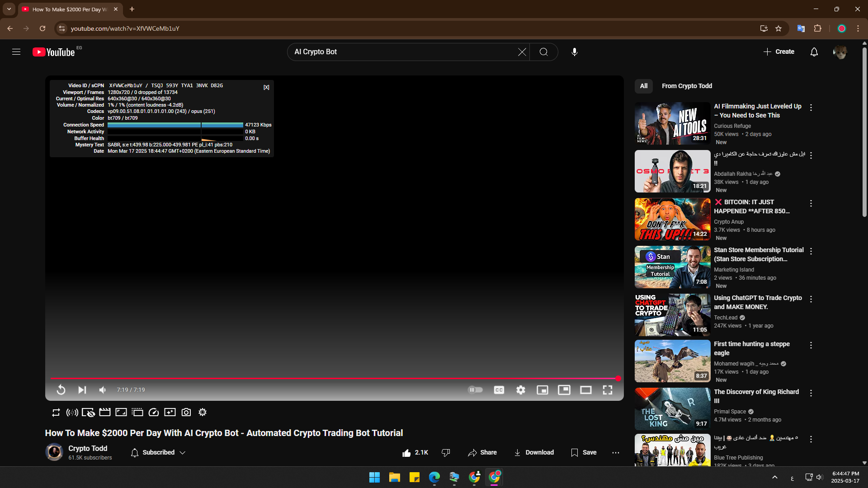Reload the page
868x488 pixels.
pyautogui.click(x=42, y=28)
